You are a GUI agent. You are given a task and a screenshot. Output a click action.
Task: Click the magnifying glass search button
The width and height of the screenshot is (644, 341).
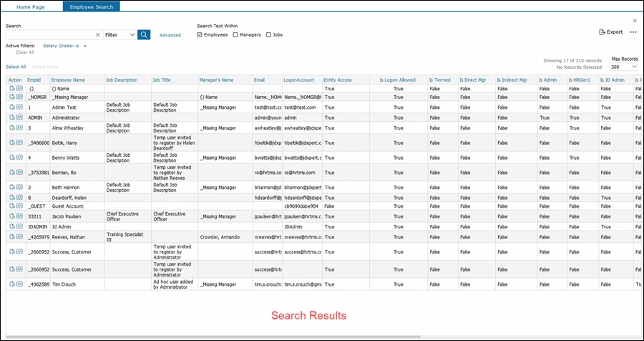[144, 34]
